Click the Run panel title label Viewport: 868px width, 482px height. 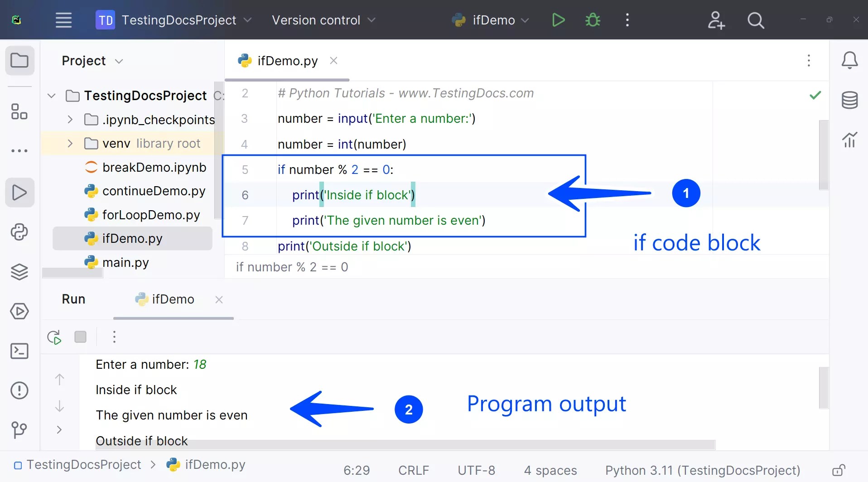coord(73,299)
